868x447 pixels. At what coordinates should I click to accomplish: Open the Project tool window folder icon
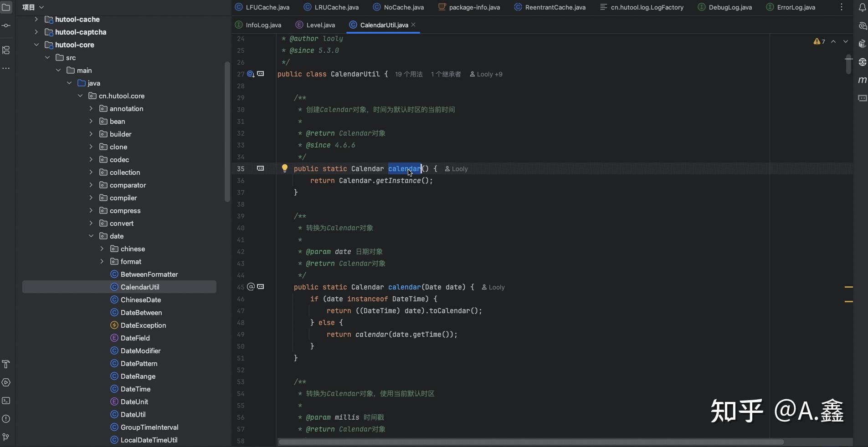point(6,7)
